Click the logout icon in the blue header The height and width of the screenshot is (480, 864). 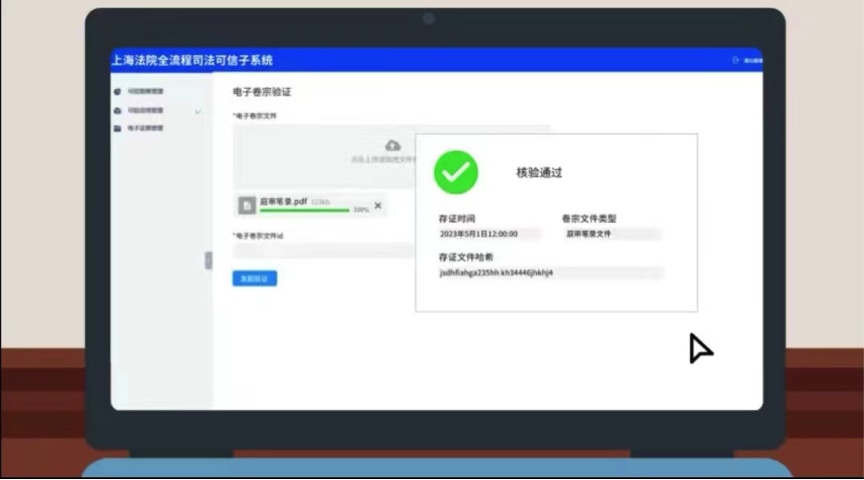(735, 60)
